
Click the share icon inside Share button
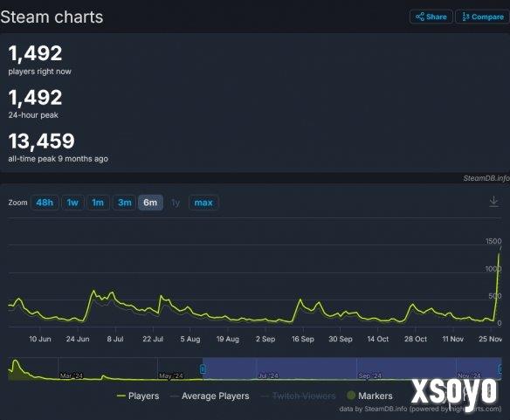[420, 17]
